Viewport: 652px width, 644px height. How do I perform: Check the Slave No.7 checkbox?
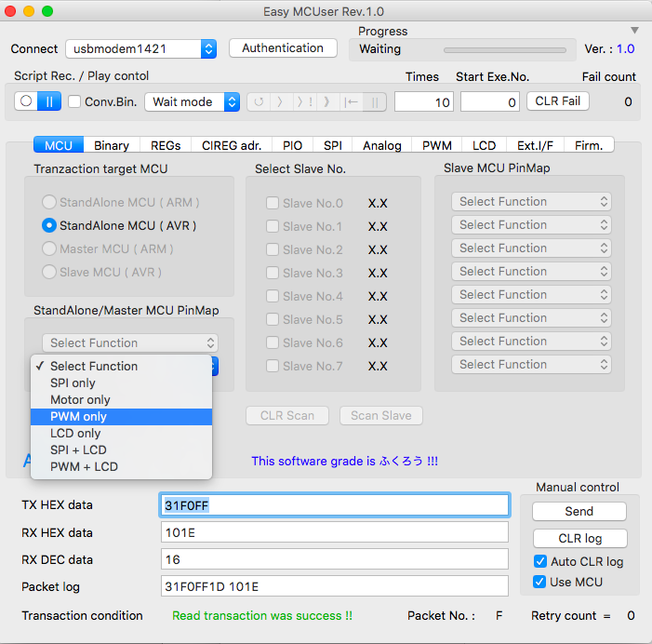[273, 366]
